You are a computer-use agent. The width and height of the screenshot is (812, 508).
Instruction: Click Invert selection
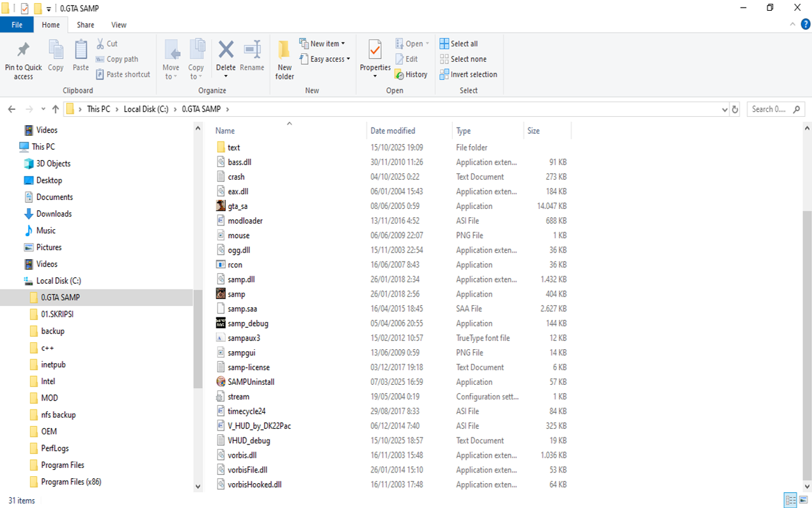pyautogui.click(x=468, y=74)
